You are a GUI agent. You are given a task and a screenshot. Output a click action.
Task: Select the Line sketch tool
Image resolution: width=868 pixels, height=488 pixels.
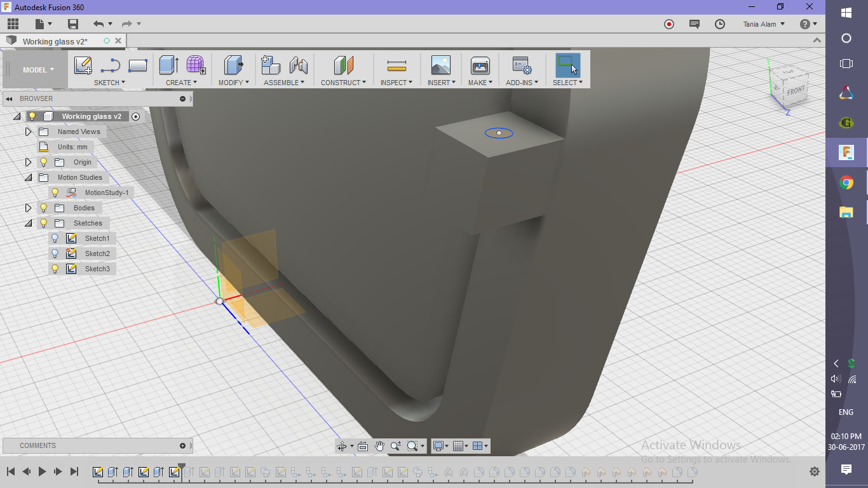[x=111, y=65]
